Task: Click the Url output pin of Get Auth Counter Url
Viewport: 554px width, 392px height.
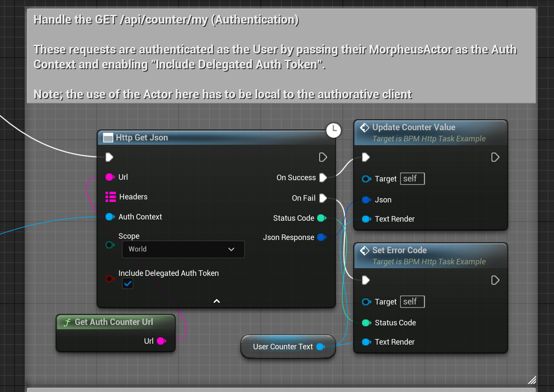Action: [161, 341]
